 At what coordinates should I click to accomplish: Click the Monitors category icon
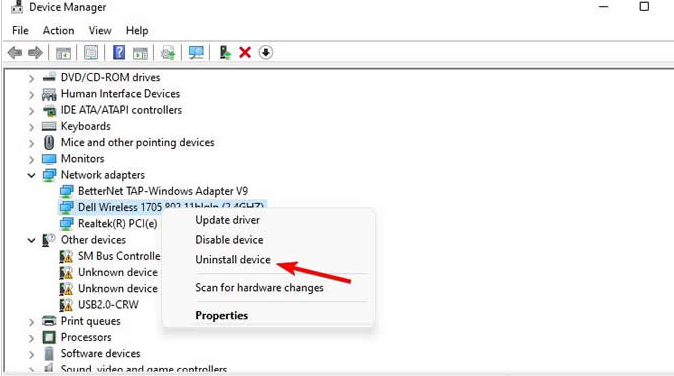(x=49, y=159)
